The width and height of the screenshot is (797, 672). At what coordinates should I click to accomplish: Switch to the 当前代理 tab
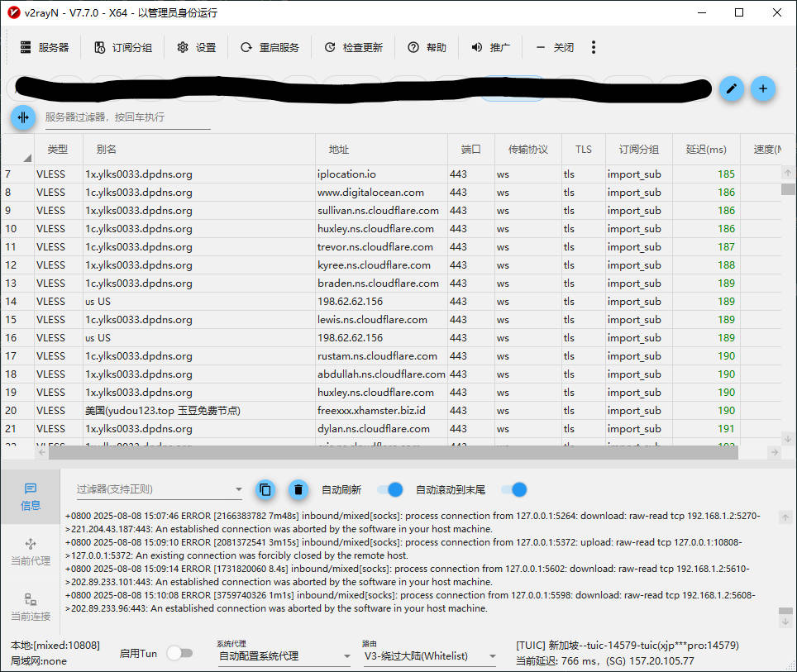tap(31, 552)
